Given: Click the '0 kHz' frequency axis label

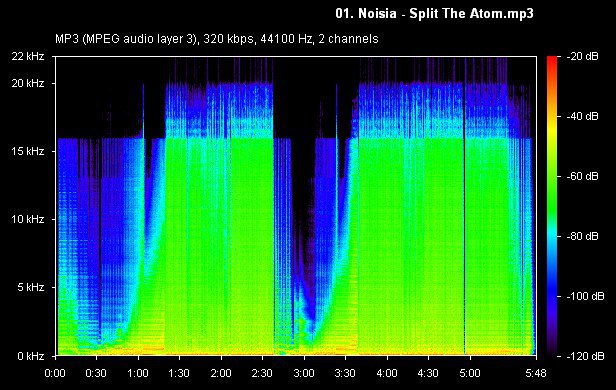Looking at the screenshot, I should [x=31, y=356].
